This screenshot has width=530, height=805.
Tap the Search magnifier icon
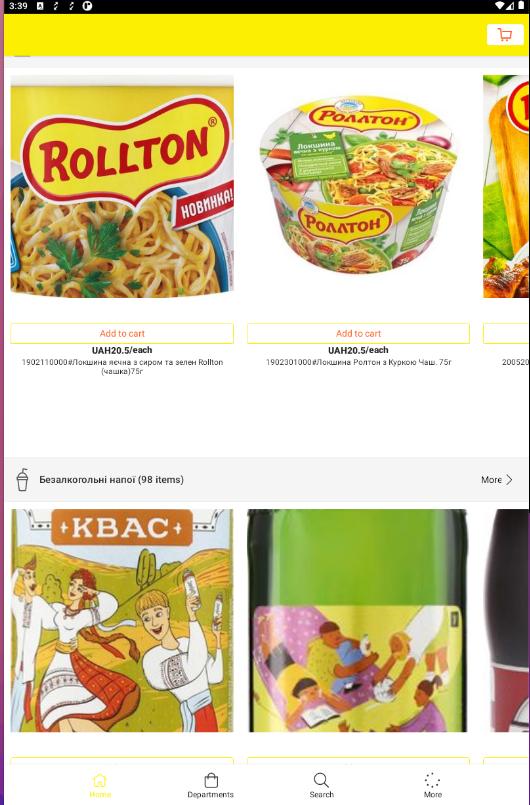coord(321,780)
